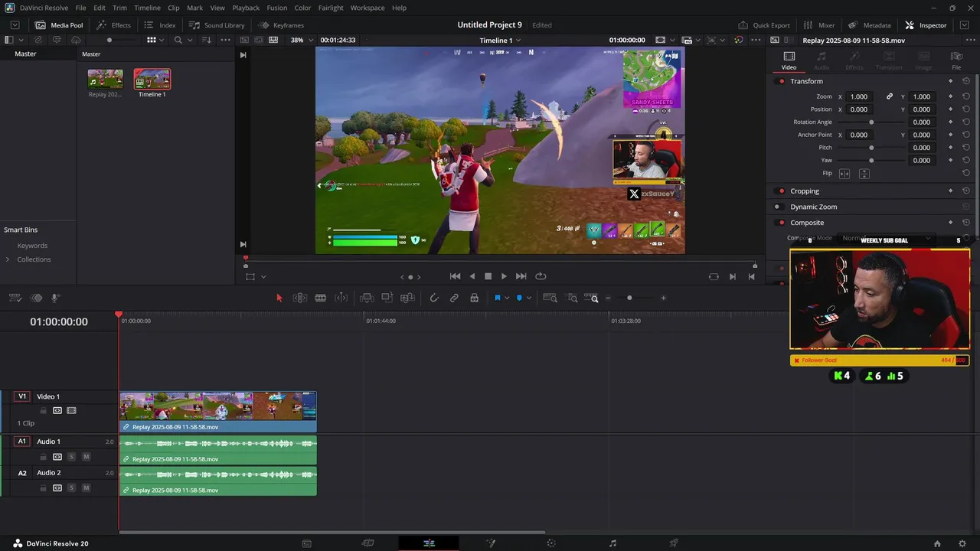Screen dimensions: 980x551
Task: Mute the Audio 2 track
Action: click(86, 488)
